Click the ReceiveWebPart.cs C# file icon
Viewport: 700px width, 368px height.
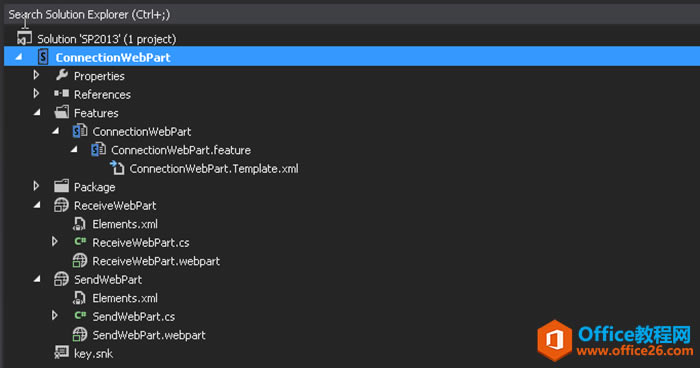[80, 242]
